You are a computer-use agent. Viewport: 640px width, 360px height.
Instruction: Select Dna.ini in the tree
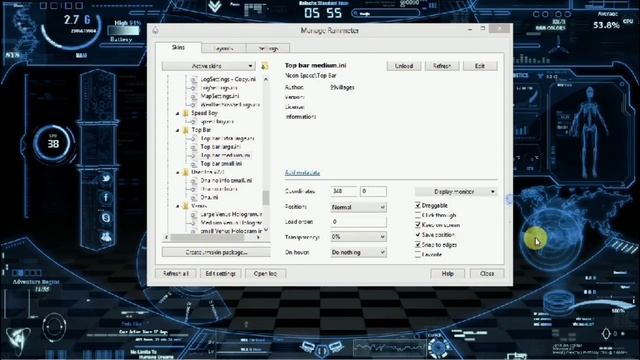[209, 198]
